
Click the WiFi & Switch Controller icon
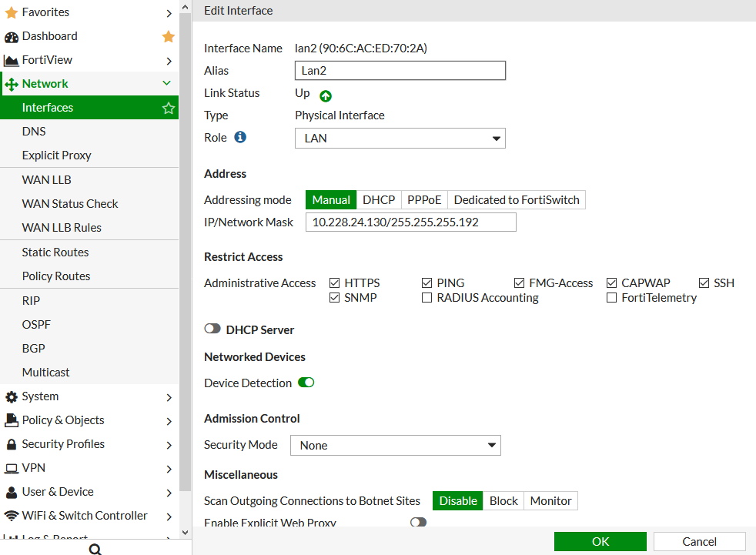11,516
